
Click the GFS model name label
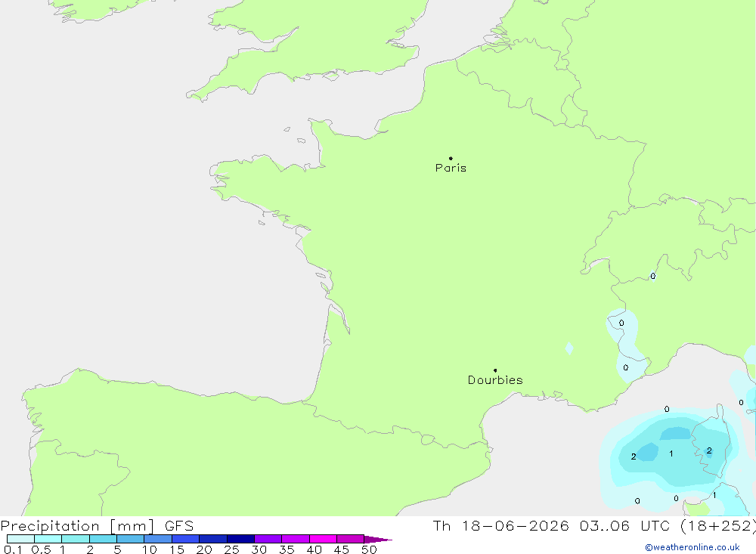click(x=179, y=526)
